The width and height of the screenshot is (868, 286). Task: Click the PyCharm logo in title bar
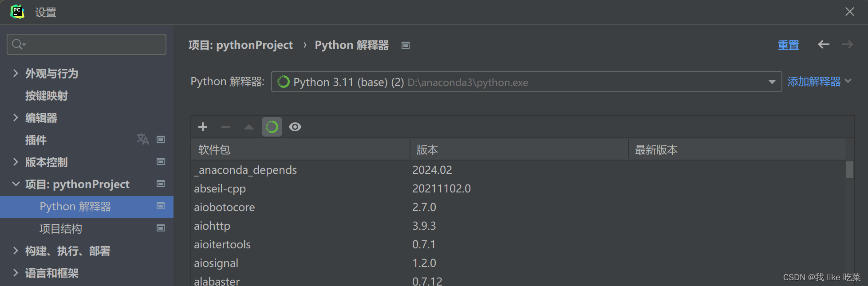pyautogui.click(x=17, y=12)
